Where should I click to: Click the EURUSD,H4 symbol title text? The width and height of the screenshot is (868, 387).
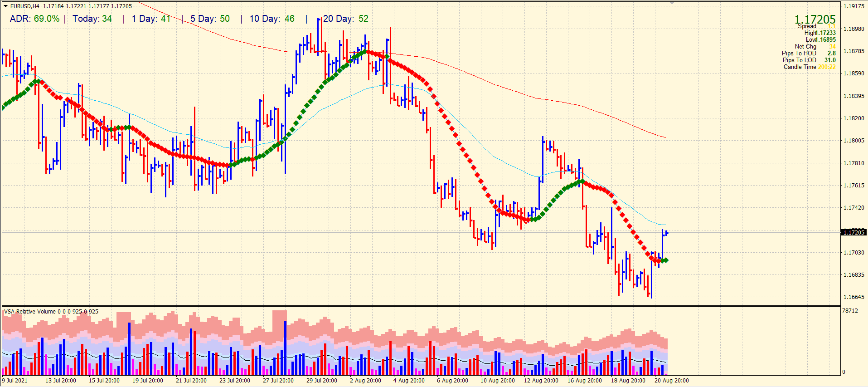[24, 6]
